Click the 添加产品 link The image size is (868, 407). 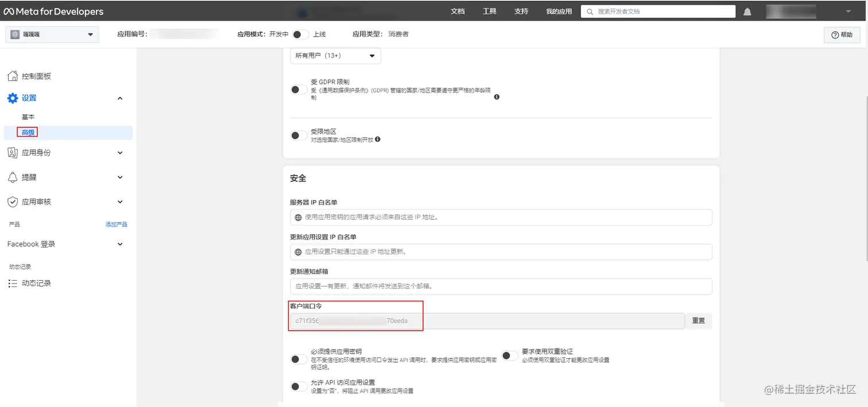click(x=117, y=224)
